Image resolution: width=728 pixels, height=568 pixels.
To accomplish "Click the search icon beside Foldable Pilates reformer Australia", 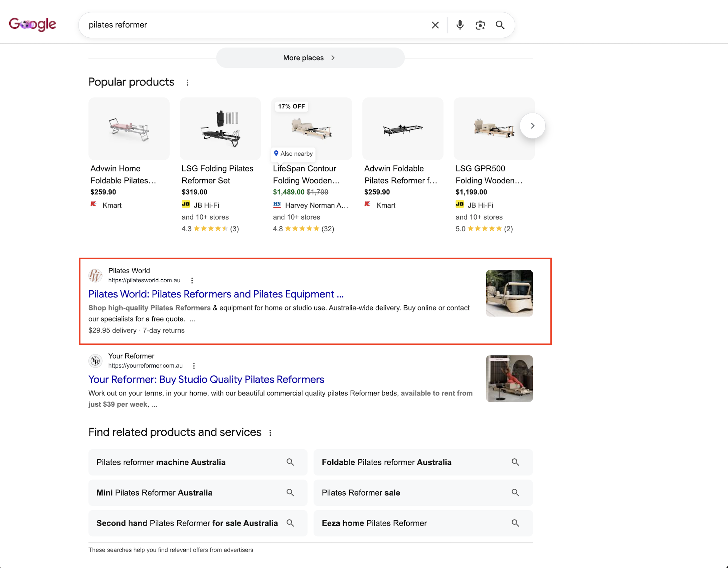I will tap(515, 462).
